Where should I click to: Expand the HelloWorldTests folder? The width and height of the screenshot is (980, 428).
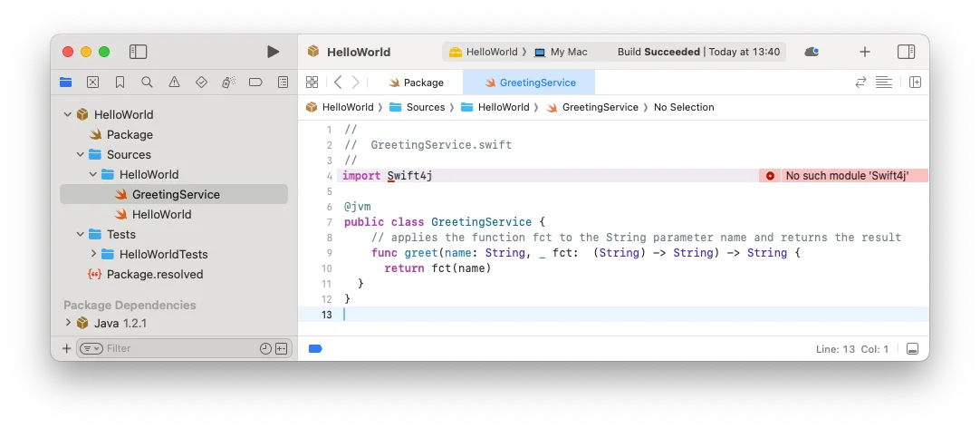click(x=93, y=254)
